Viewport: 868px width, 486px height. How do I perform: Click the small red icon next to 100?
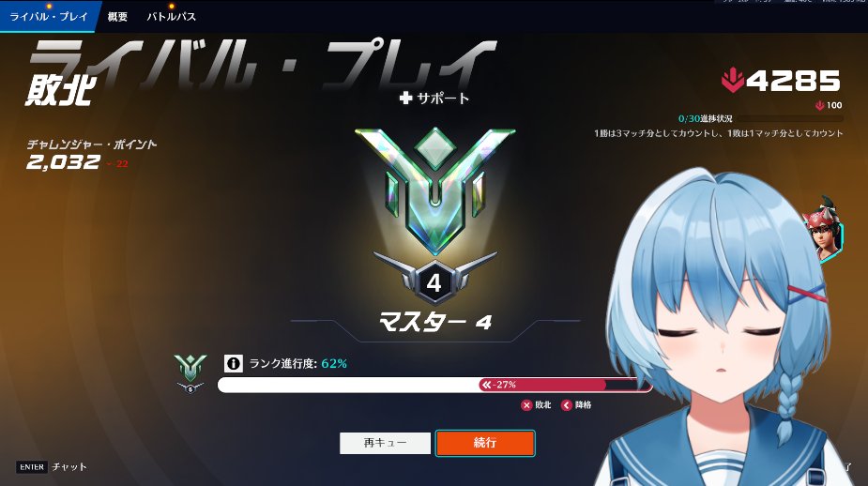[820, 105]
